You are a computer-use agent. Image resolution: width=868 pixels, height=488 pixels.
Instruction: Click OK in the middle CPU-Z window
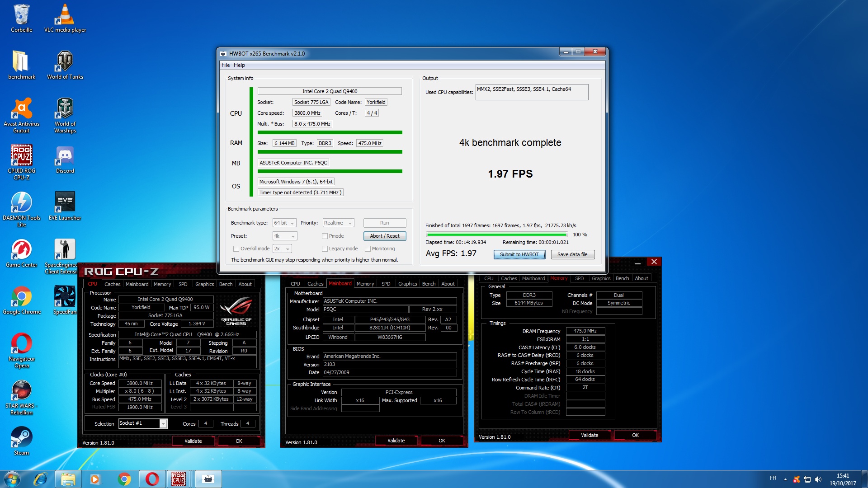tap(442, 441)
